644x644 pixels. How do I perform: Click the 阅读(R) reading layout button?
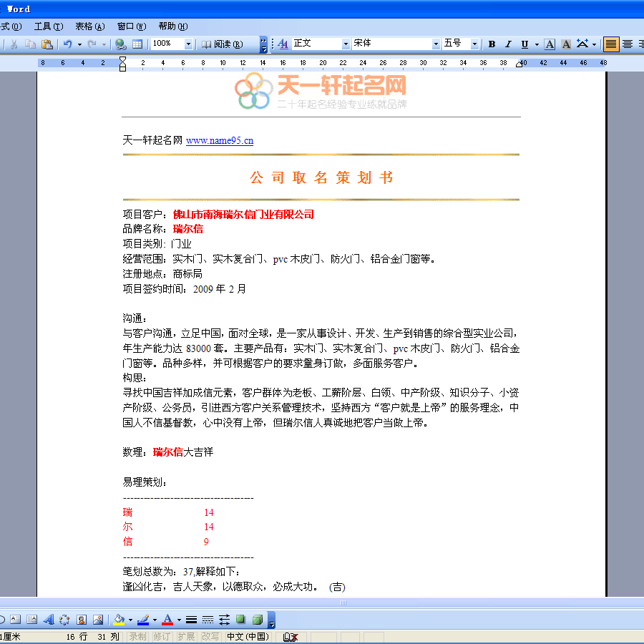point(223,44)
